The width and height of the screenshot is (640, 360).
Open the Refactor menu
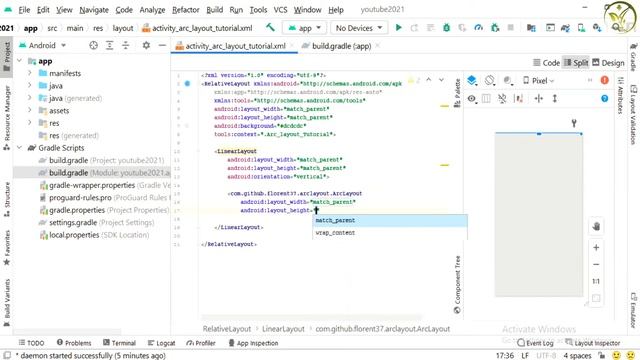tap(185, 9)
